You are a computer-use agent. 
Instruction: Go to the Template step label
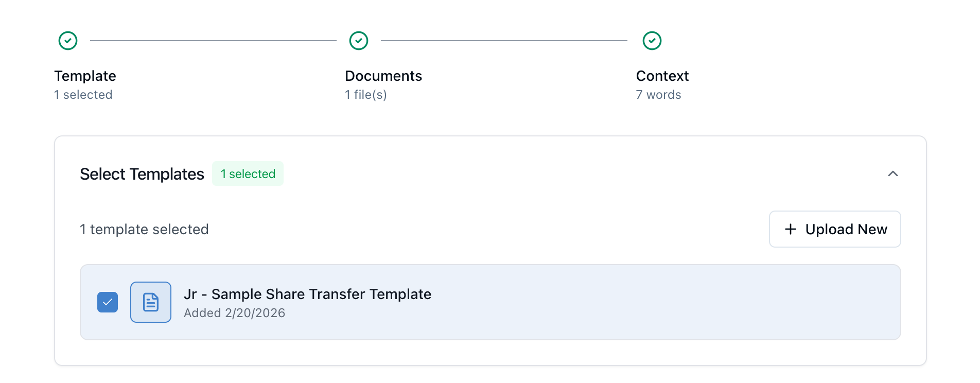[85, 76]
